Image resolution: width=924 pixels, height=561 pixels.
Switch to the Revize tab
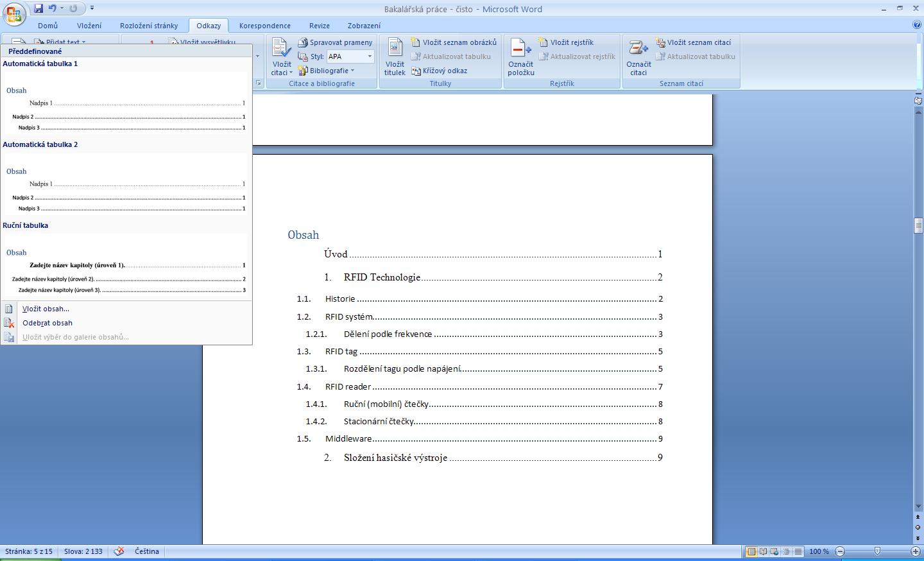pos(320,26)
